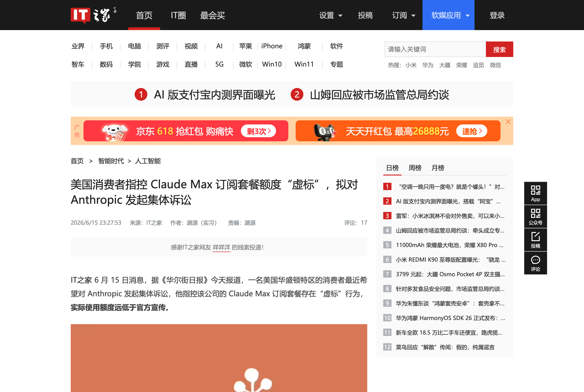This screenshot has height=392, width=584.
Task: Open the 测评 category
Action: (x=163, y=46)
